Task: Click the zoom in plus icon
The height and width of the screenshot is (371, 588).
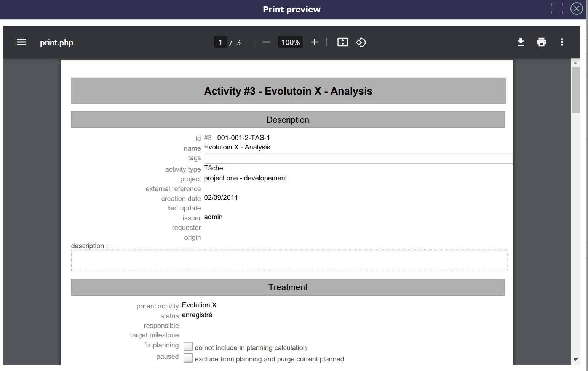Action: coord(315,42)
